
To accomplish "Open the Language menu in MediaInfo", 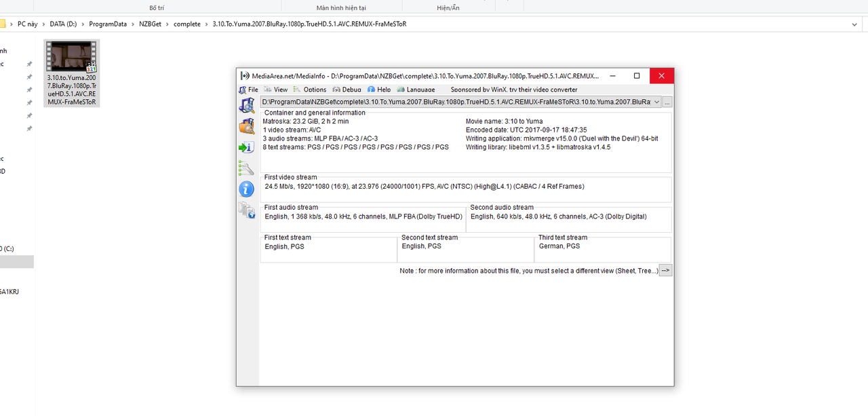I will [416, 90].
